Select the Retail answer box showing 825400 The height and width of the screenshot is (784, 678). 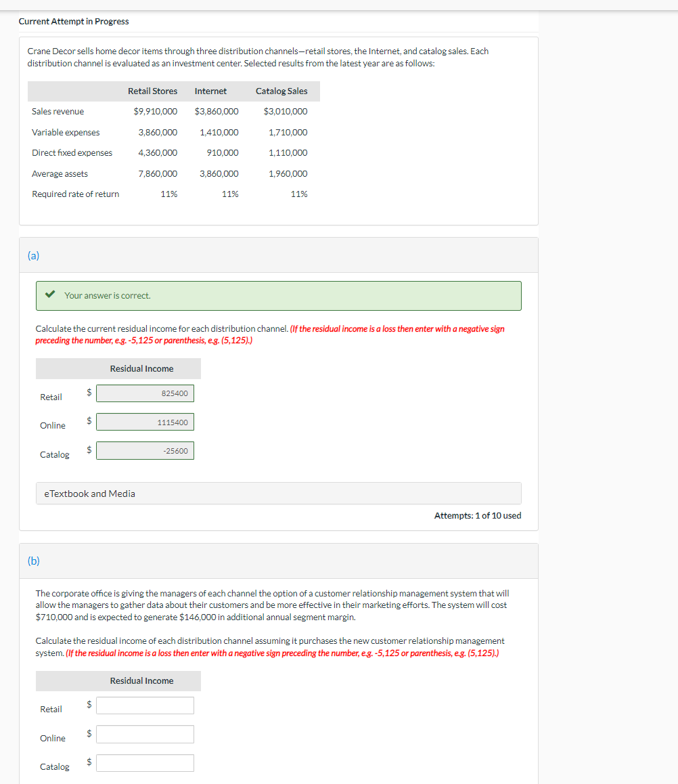145,393
